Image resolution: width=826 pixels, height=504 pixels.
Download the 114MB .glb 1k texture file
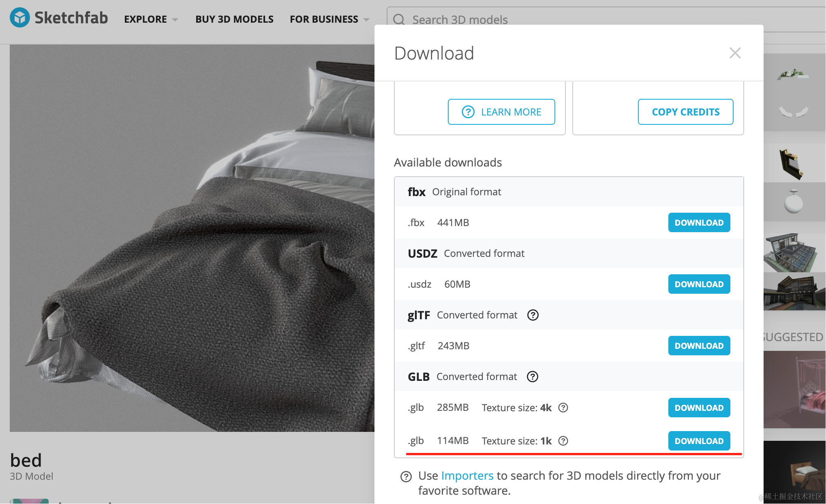tap(699, 441)
